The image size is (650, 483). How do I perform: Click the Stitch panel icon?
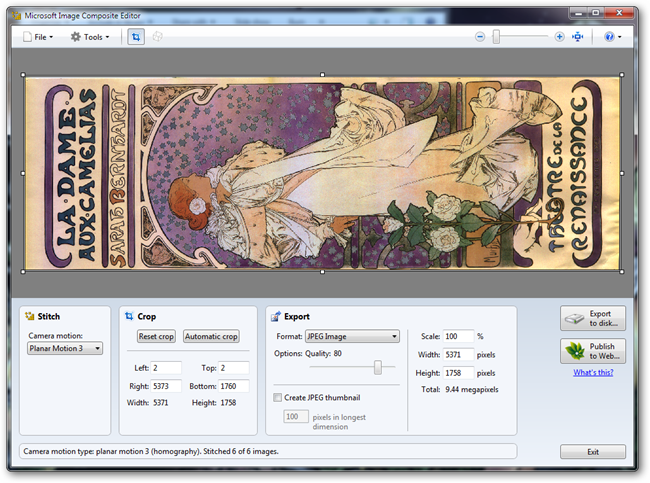[x=29, y=316]
